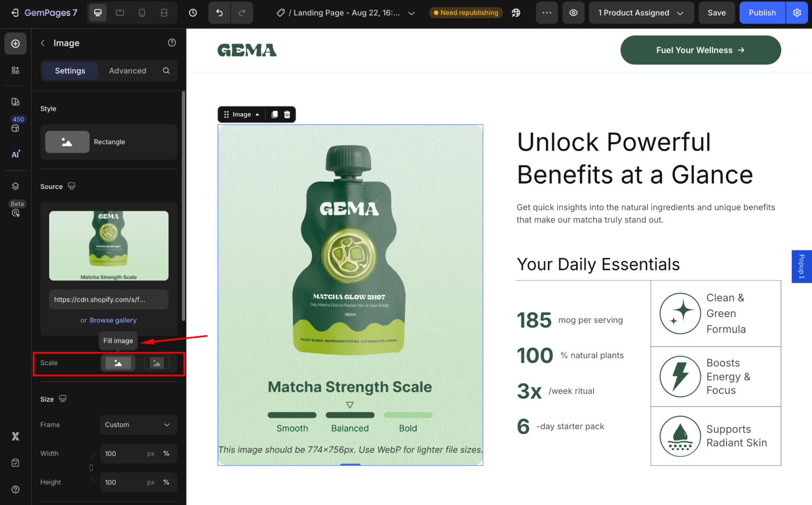
Task: Switch to the Advanced tab
Action: (127, 71)
